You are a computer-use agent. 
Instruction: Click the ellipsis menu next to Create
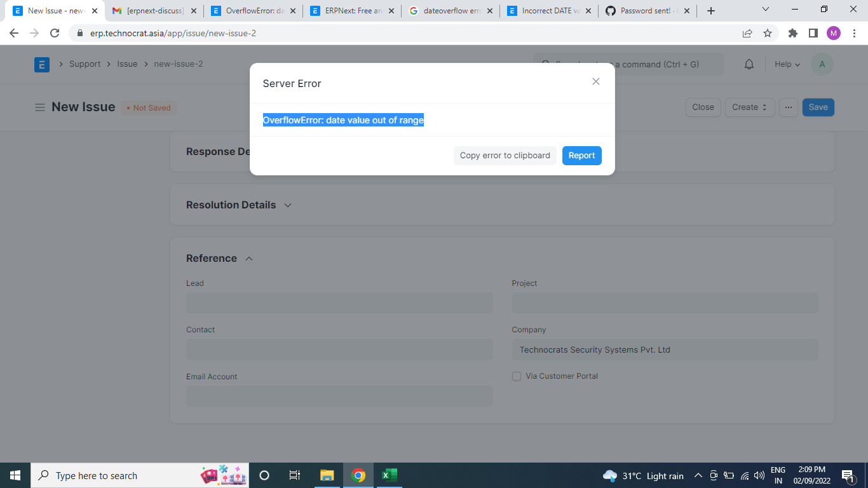[x=788, y=107]
